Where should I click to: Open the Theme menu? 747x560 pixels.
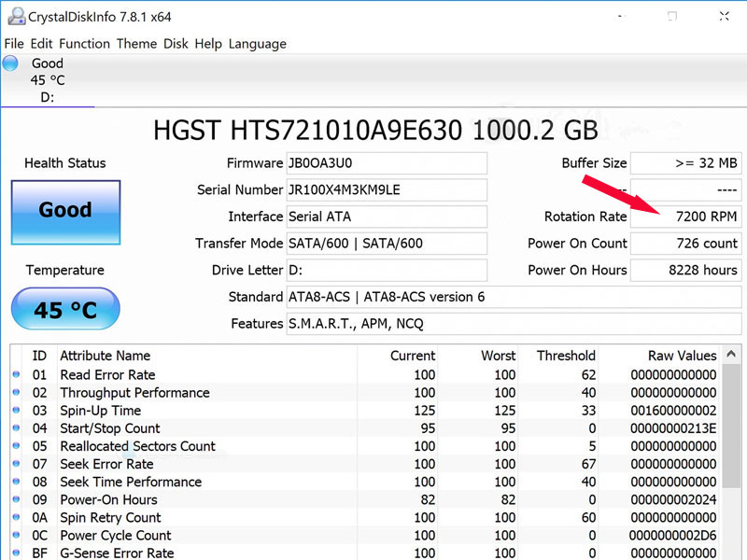point(136,44)
